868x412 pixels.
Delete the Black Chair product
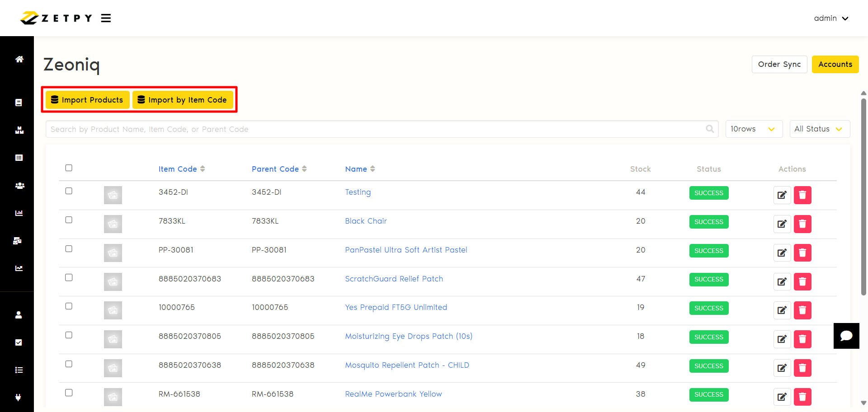(x=802, y=224)
